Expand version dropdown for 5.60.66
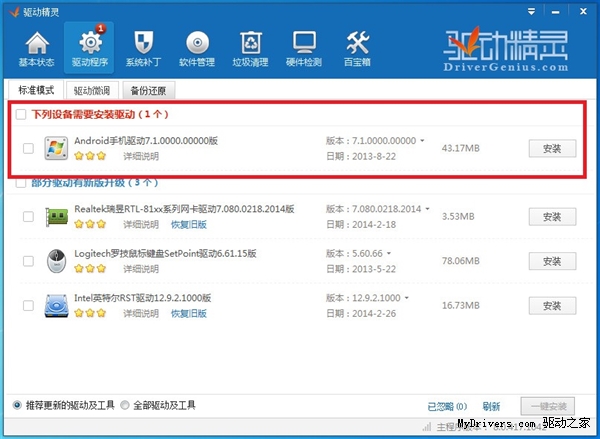Image resolution: width=600 pixels, height=439 pixels. (389, 253)
